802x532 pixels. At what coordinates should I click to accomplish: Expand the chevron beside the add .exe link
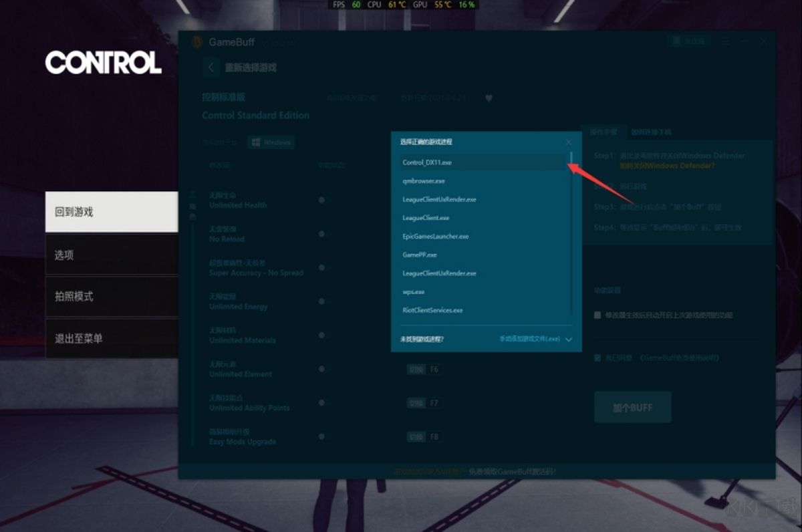pyautogui.click(x=569, y=340)
